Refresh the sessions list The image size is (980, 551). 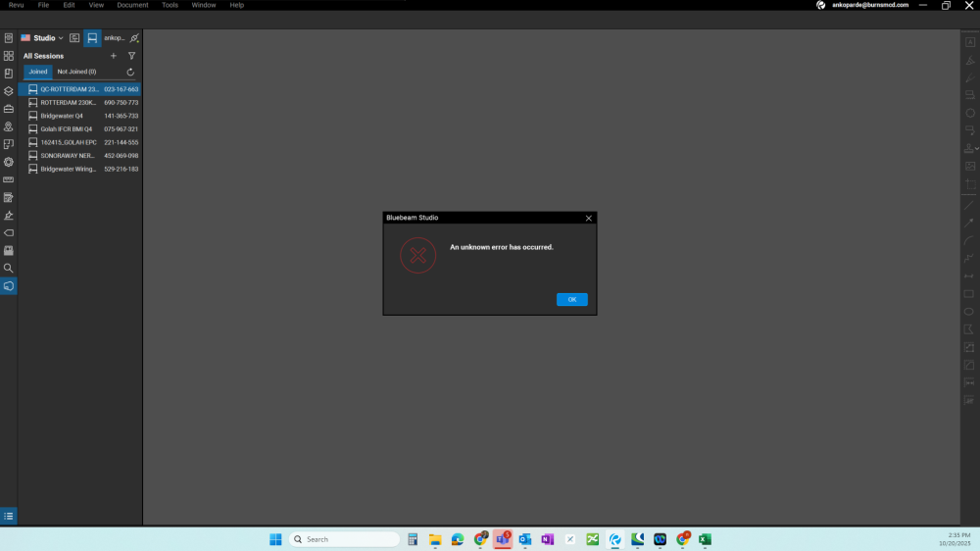coord(130,72)
